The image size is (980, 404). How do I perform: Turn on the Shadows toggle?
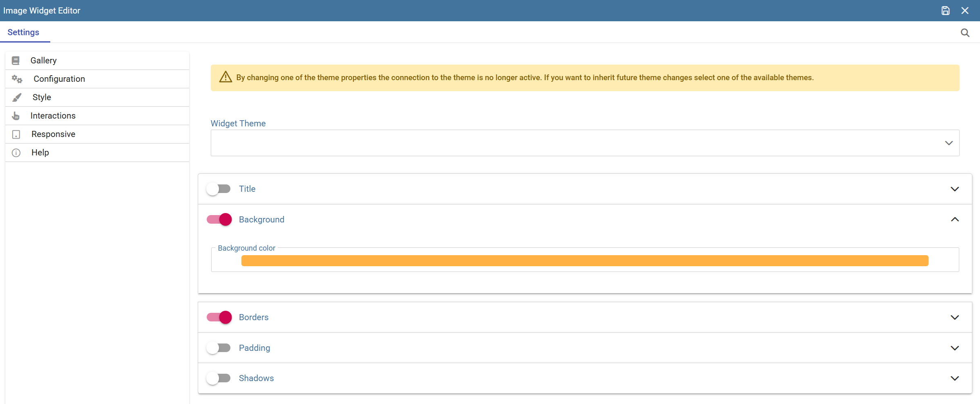coord(219,378)
